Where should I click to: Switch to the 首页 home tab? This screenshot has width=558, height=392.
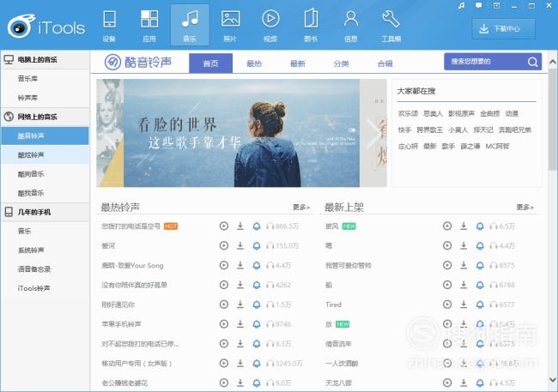click(210, 63)
